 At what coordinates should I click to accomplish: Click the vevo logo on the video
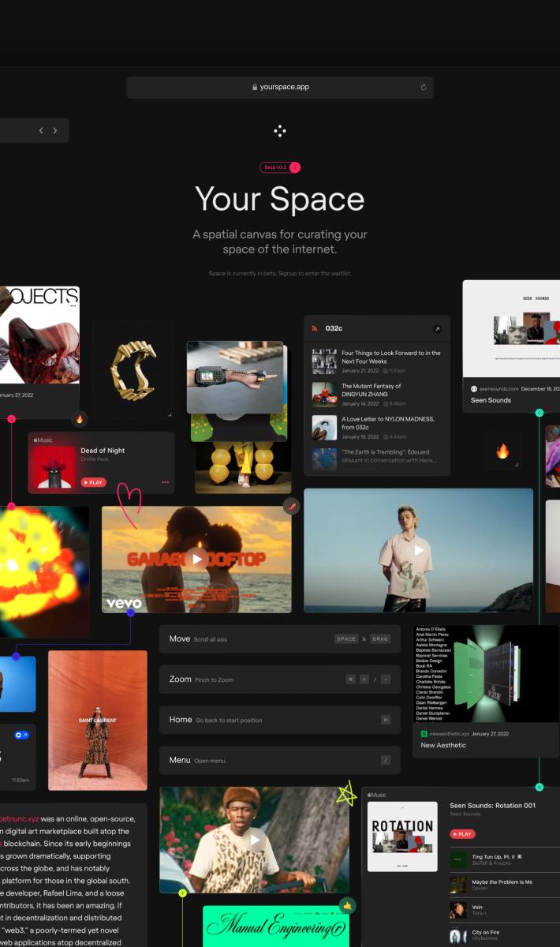[x=124, y=604]
